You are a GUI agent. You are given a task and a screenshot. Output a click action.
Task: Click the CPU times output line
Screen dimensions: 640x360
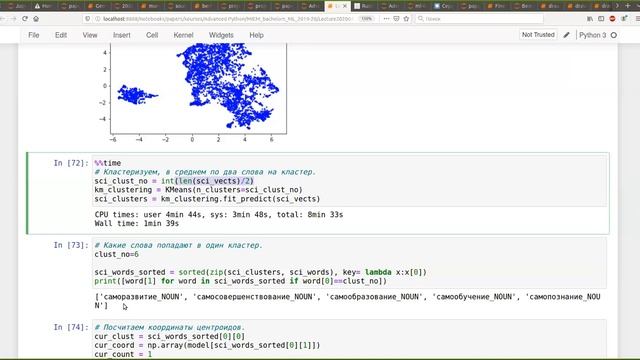click(219, 215)
